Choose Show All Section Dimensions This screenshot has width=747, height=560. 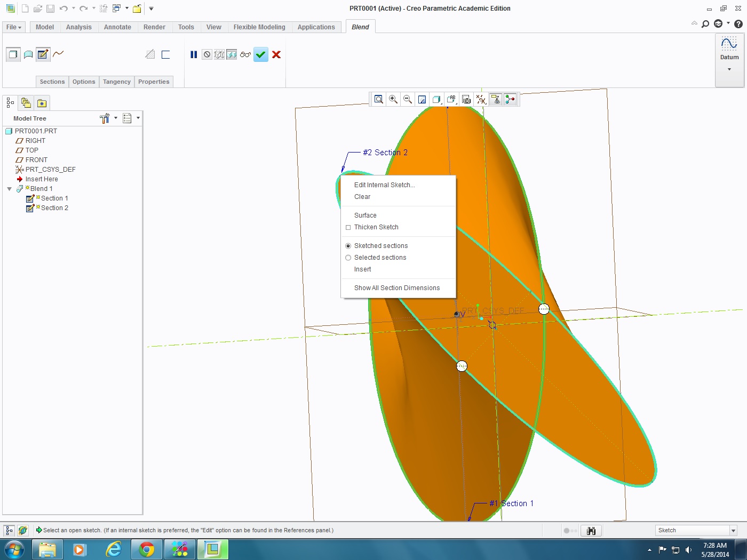[397, 288]
